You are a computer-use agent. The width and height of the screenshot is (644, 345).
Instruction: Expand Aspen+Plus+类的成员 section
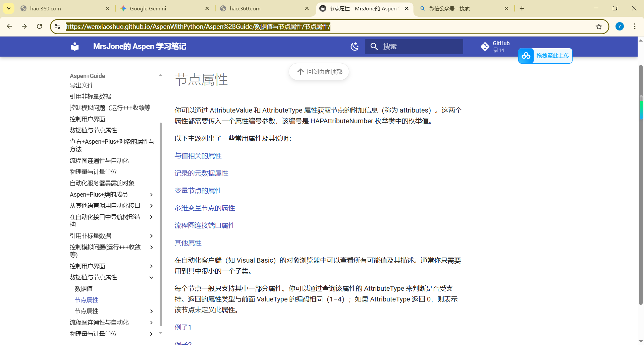tap(151, 195)
